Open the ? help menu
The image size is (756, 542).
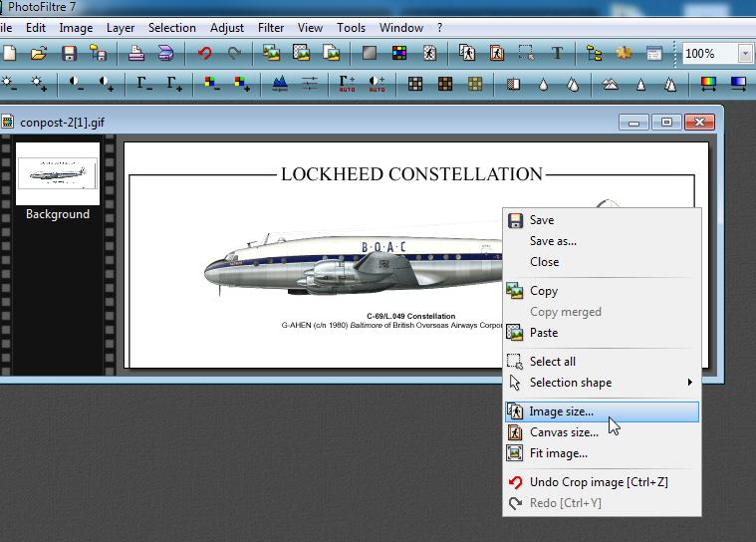click(439, 28)
